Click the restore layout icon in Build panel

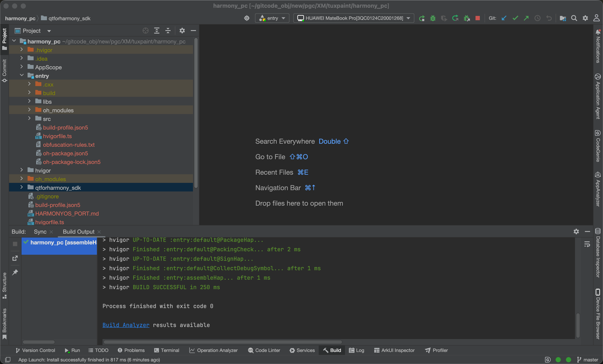click(x=15, y=258)
